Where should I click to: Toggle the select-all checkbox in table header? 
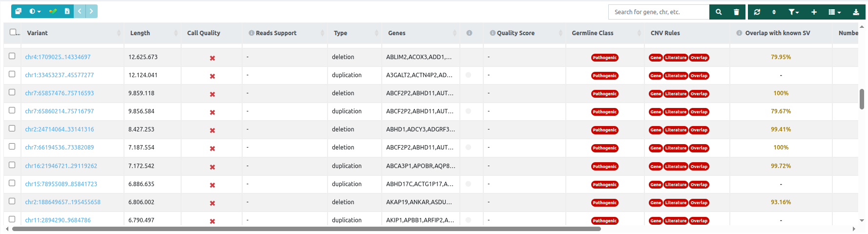(x=13, y=32)
